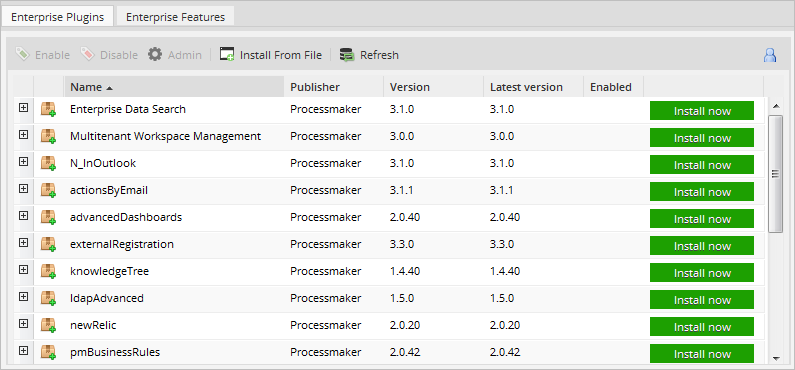
Task: Click the Admin gear icon
Action: coord(155,54)
